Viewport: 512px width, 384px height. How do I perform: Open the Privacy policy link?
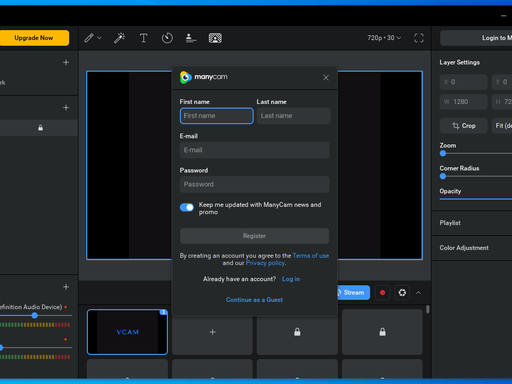point(265,263)
